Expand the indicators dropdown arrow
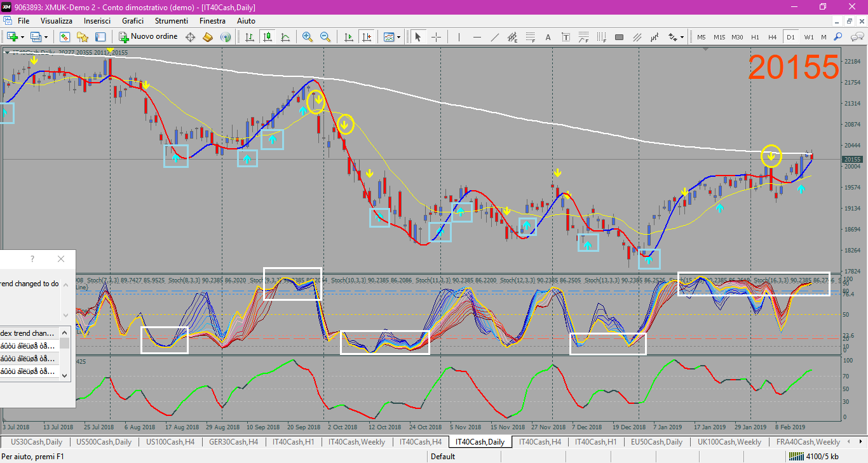 coord(398,37)
